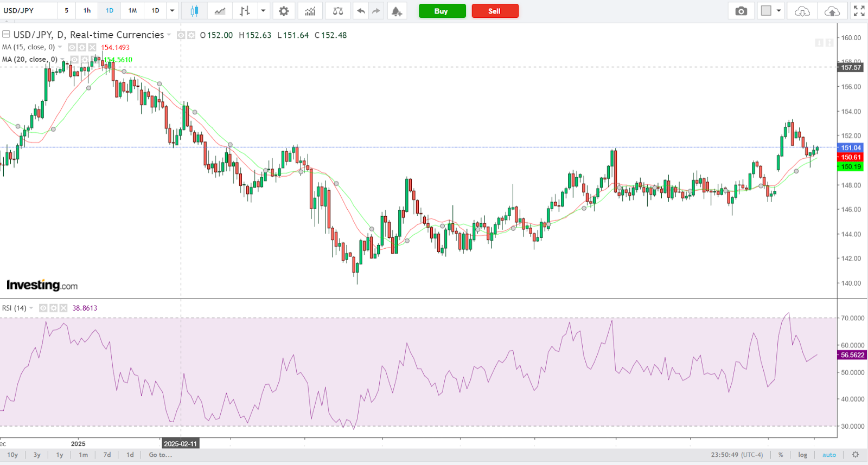
Task: Select the candlestick chart type icon
Action: [x=194, y=11]
